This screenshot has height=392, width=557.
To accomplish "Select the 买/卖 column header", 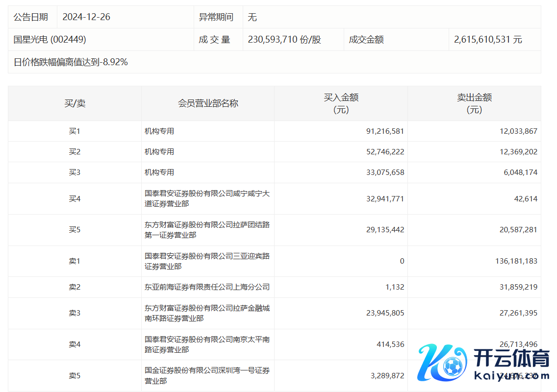I will [75, 103].
